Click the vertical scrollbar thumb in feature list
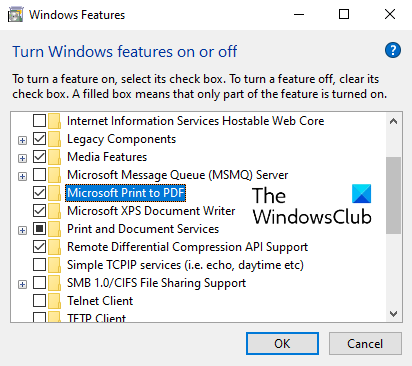The width and height of the screenshot is (412, 366). pos(393,195)
